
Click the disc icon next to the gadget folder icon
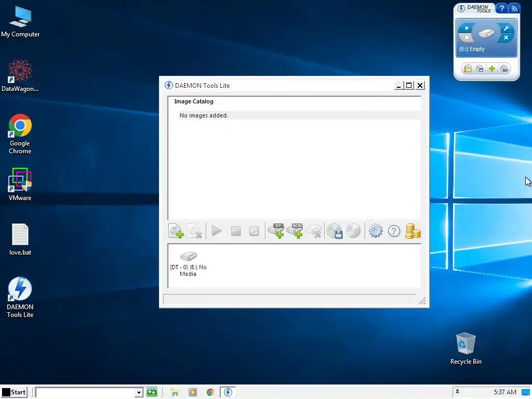point(480,69)
